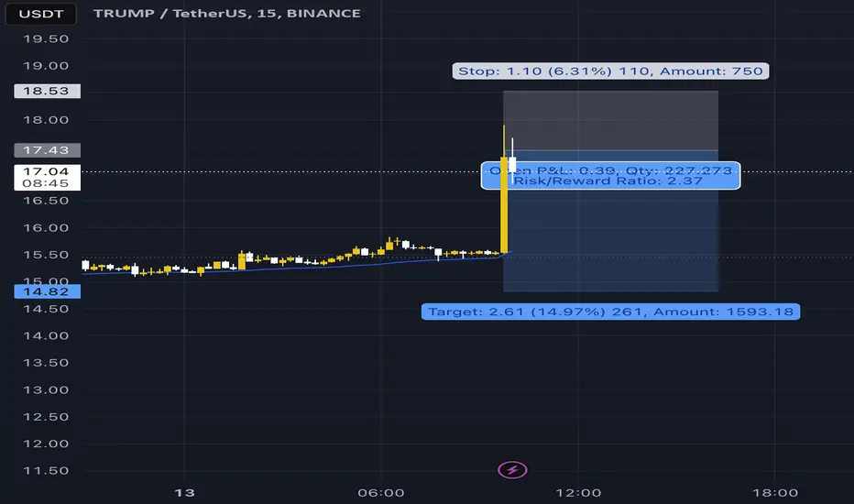Select the blue profit target zone
The height and width of the screenshot is (504, 854).
point(610,221)
